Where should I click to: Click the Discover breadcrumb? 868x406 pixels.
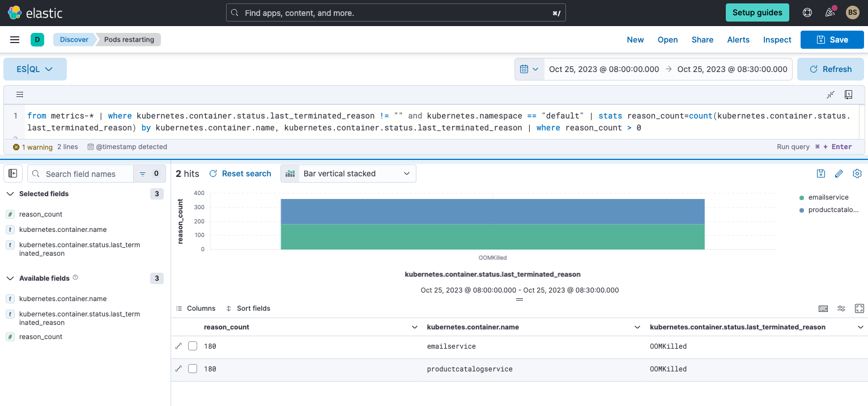pyautogui.click(x=74, y=40)
